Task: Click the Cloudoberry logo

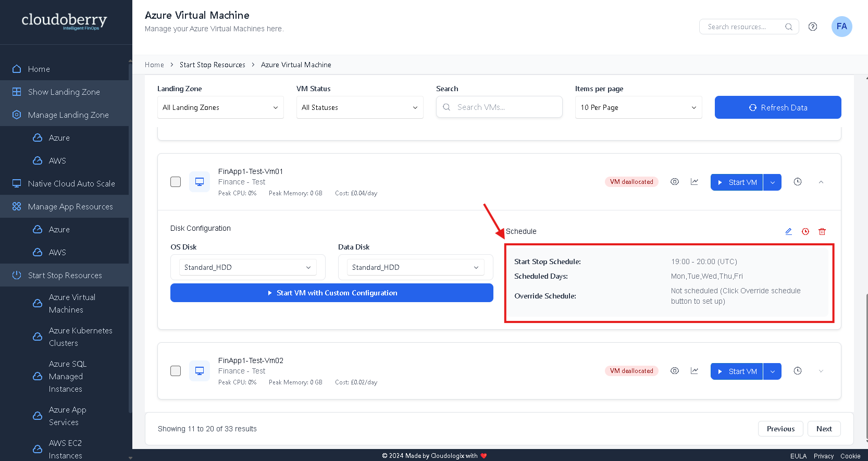Action: pos(64,21)
